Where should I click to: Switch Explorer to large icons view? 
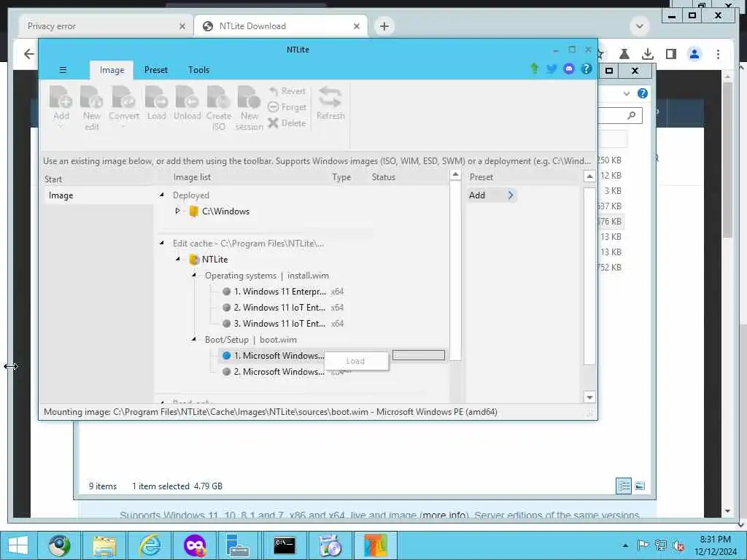[640, 486]
